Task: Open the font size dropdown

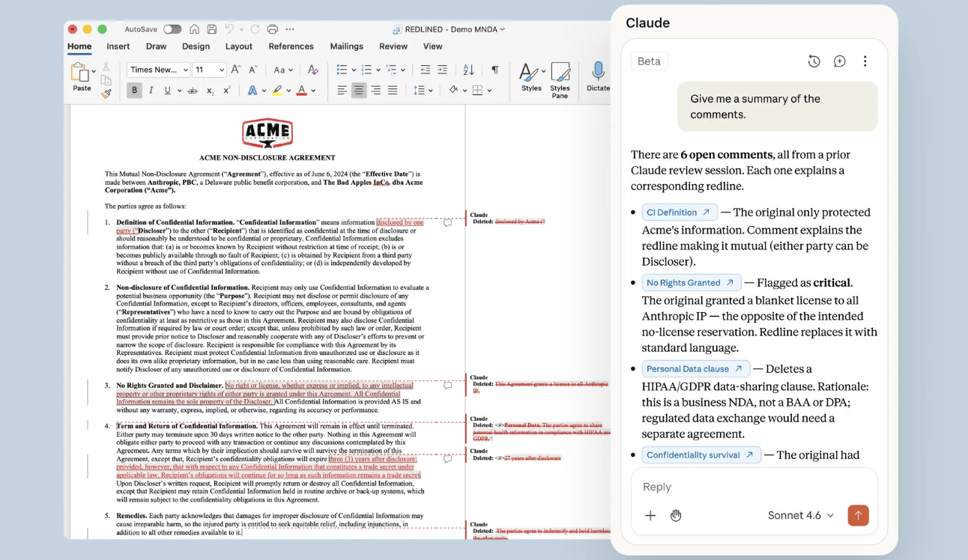Action: pos(222,70)
